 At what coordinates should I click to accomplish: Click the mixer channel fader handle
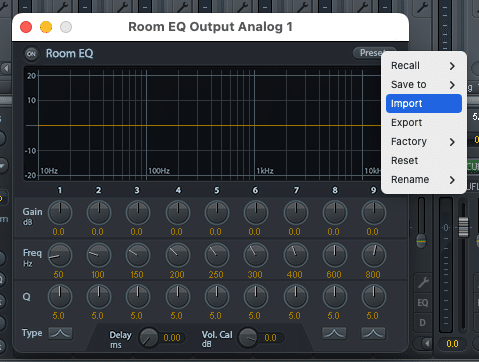point(463,227)
